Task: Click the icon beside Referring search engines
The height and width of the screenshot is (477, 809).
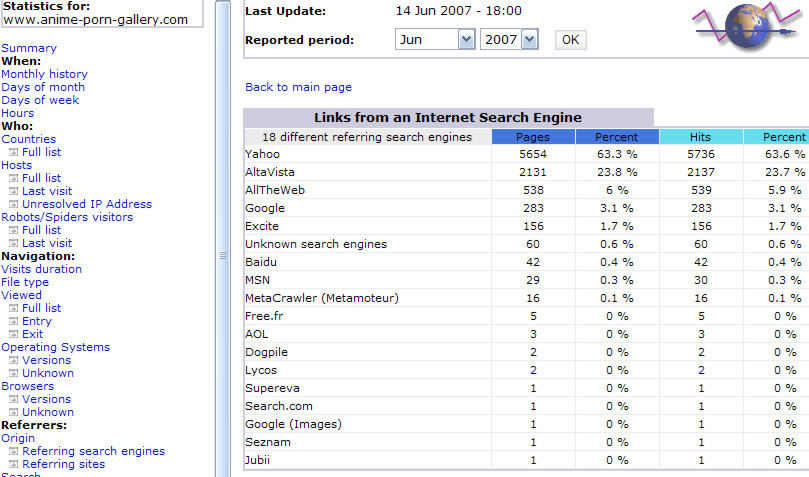Action: point(14,452)
